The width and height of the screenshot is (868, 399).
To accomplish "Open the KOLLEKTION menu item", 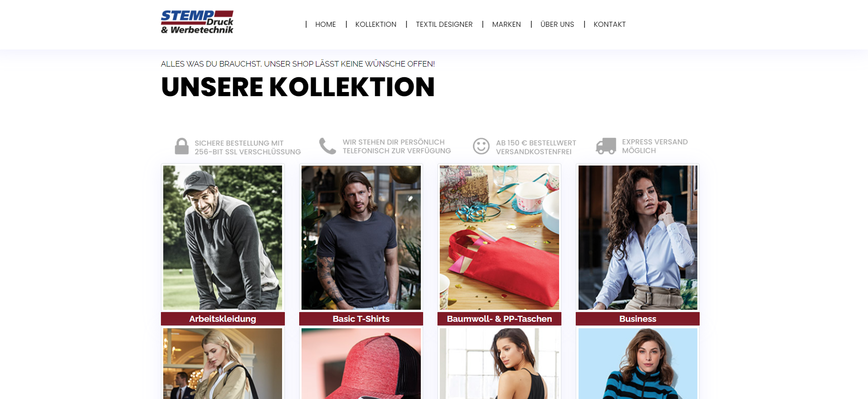I will (x=376, y=25).
